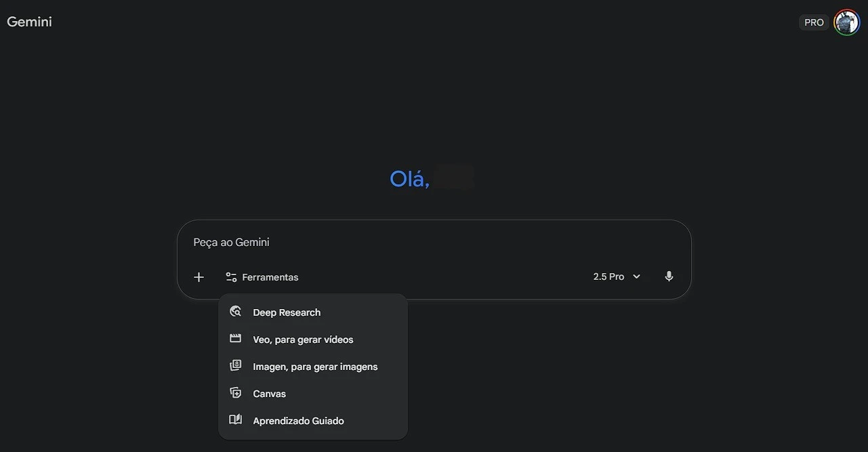Click the Deep Research icon
Viewport: 868px width, 452px height.
(x=235, y=312)
